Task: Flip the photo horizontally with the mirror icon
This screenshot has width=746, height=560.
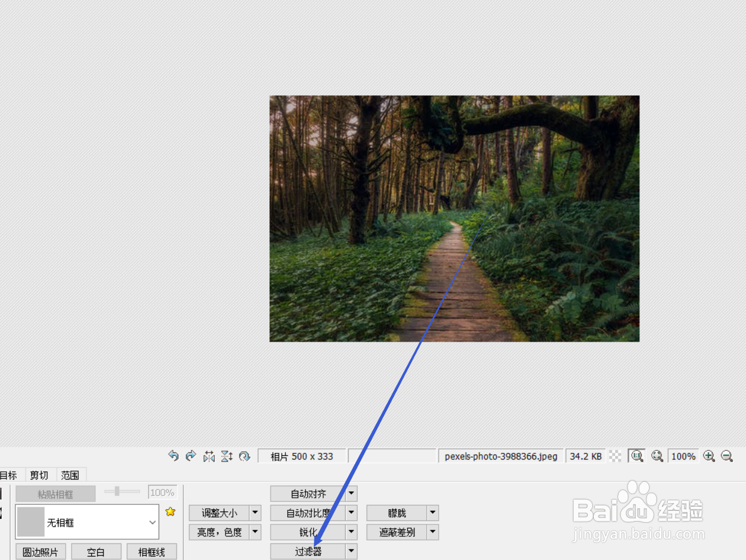Action: coord(209,456)
